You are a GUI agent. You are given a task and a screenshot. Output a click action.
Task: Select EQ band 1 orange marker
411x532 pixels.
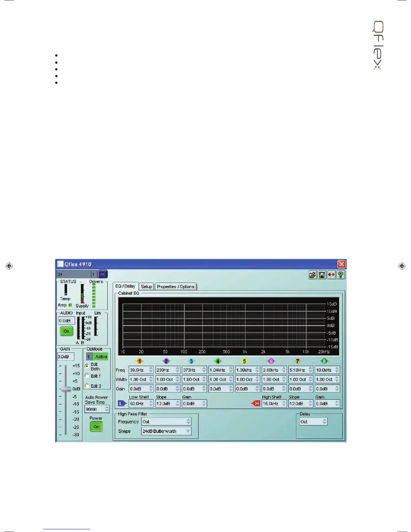tap(140, 361)
